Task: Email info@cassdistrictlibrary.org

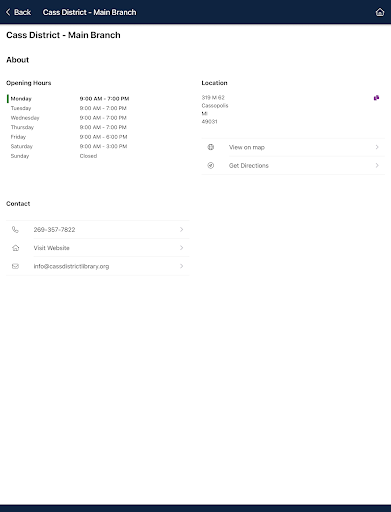Action: click(x=98, y=266)
